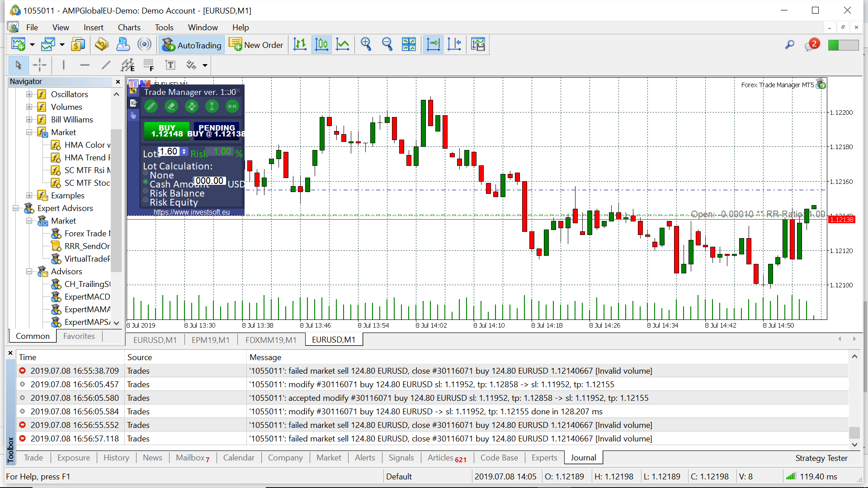Switch to the History toolbox tab
This screenshot has width=868, height=488.
[116, 458]
